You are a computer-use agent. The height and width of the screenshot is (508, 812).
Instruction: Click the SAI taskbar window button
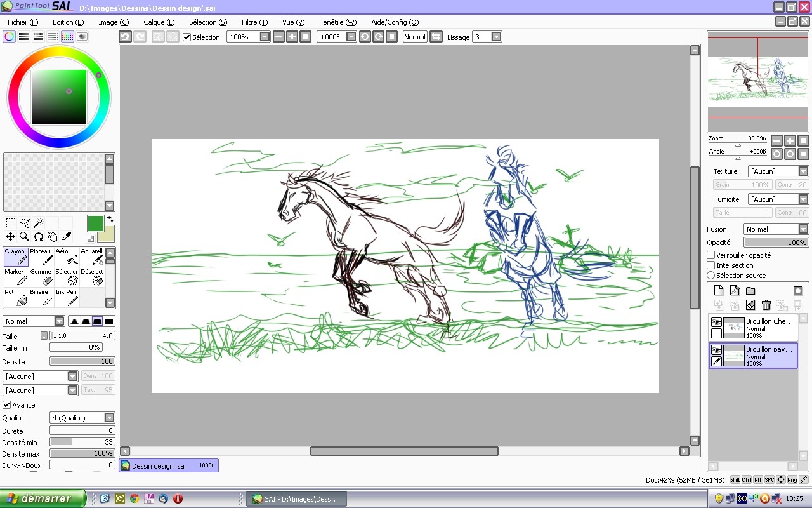point(298,499)
